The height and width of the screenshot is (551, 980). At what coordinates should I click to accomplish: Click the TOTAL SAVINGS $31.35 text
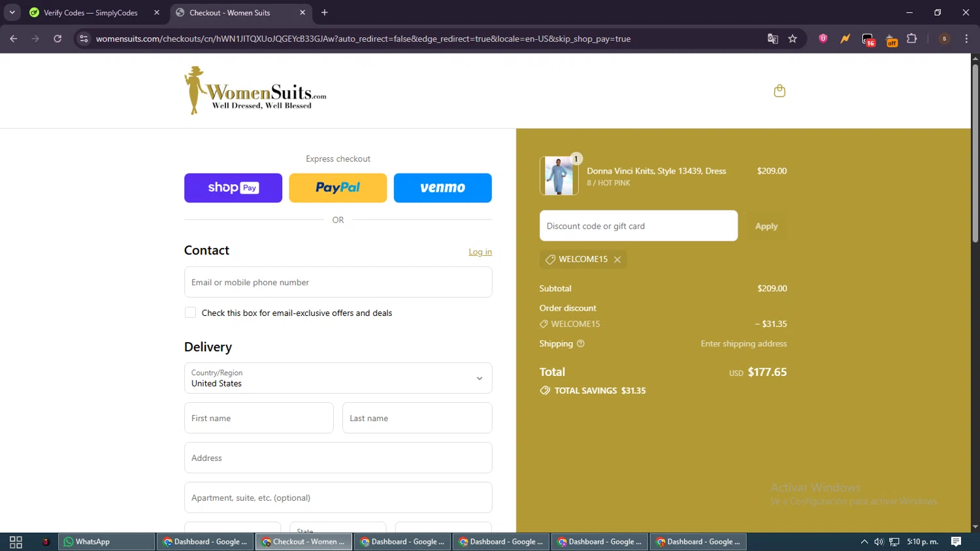click(x=600, y=390)
